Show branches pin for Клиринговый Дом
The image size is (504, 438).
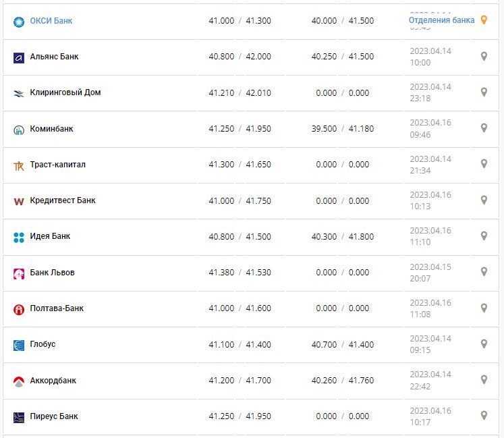point(484,92)
